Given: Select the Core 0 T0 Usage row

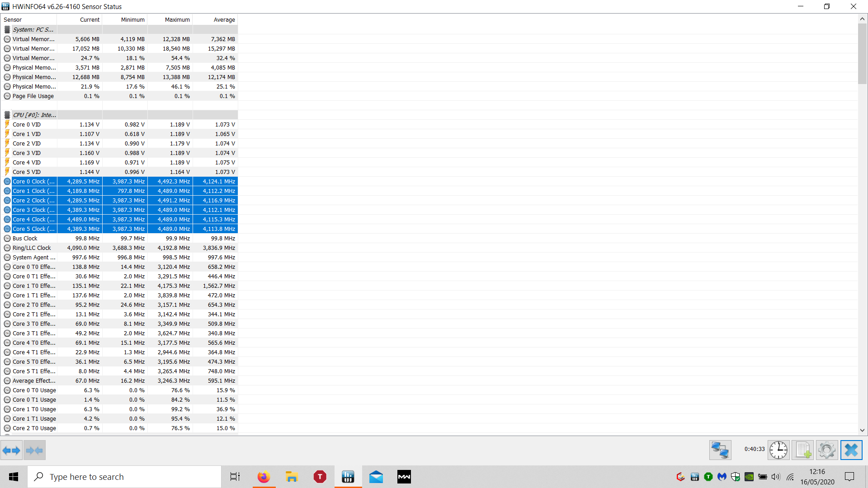Looking at the screenshot, I should coord(119,390).
